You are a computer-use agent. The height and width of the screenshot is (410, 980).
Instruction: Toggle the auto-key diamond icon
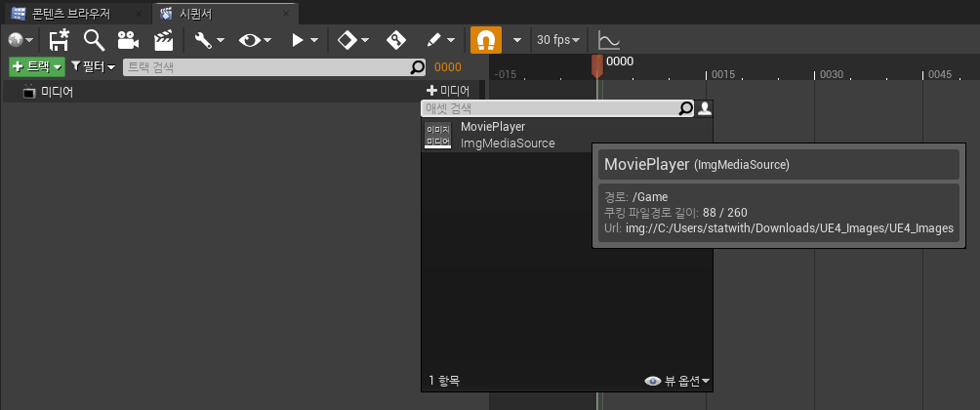tap(396, 40)
